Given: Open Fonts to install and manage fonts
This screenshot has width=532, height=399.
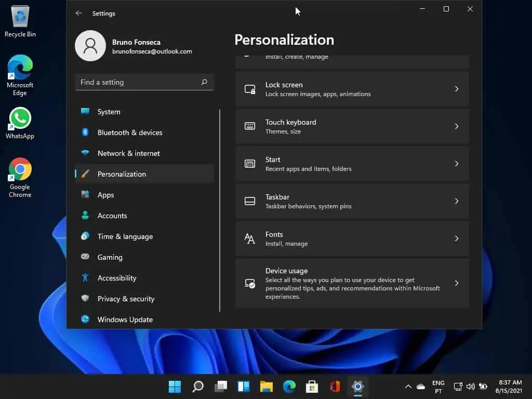Looking at the screenshot, I should pos(352,238).
